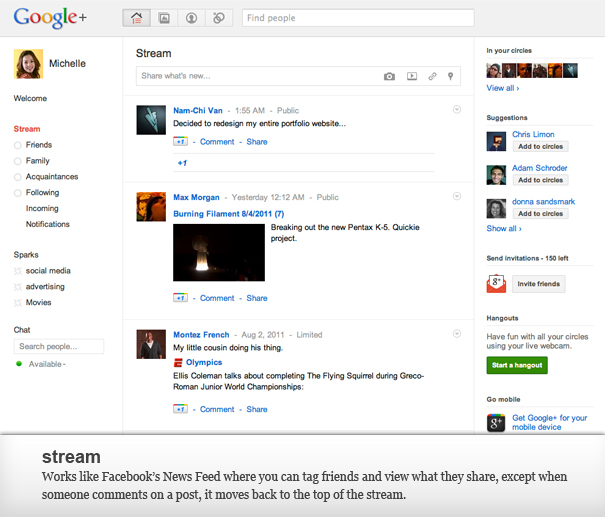Open Incoming in left sidebar

tap(42, 208)
